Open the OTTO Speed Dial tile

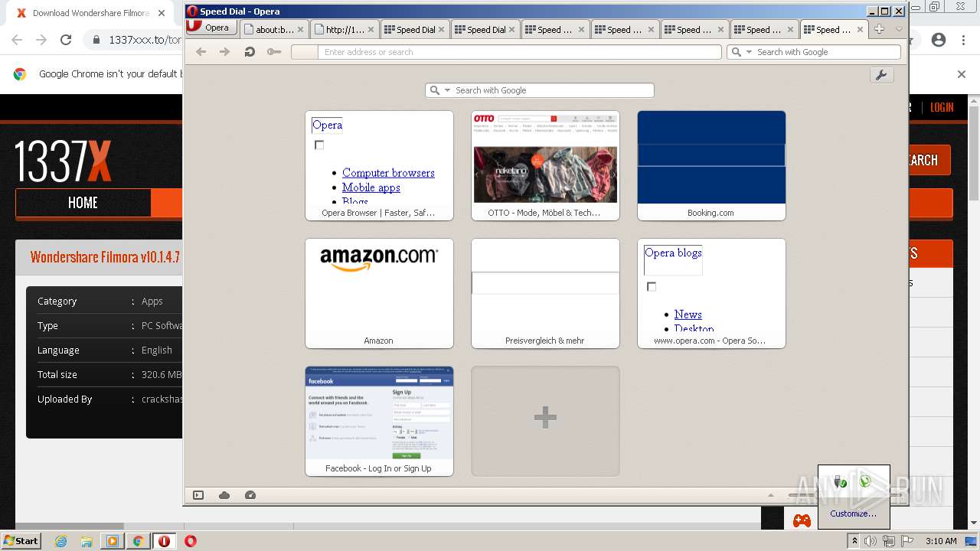pyautogui.click(x=545, y=165)
